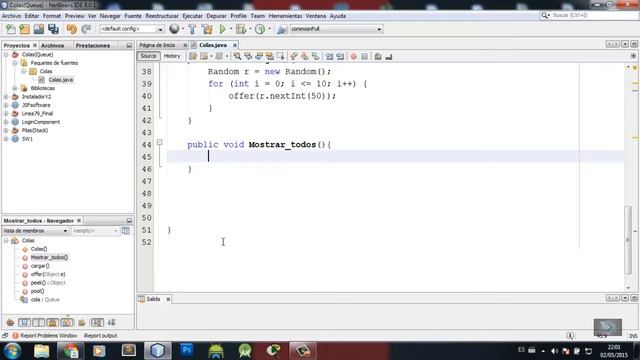Click the Stop Macro Recording icon
Screen dimensions: 640x360
[x=364, y=56]
